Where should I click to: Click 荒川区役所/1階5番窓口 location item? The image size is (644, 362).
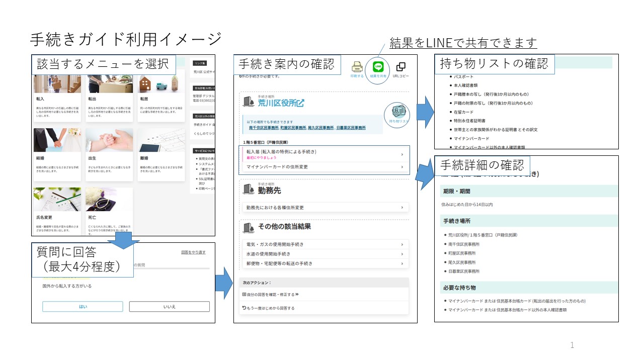click(x=482, y=235)
